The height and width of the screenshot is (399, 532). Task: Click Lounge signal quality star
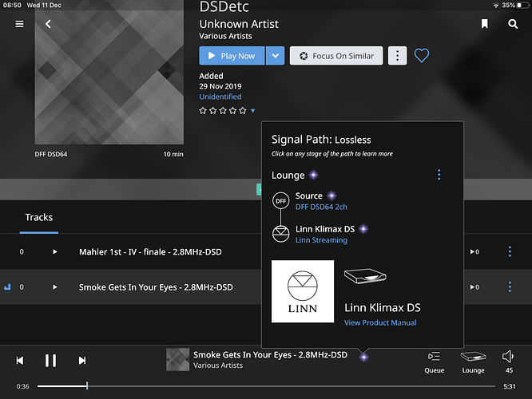click(x=313, y=175)
